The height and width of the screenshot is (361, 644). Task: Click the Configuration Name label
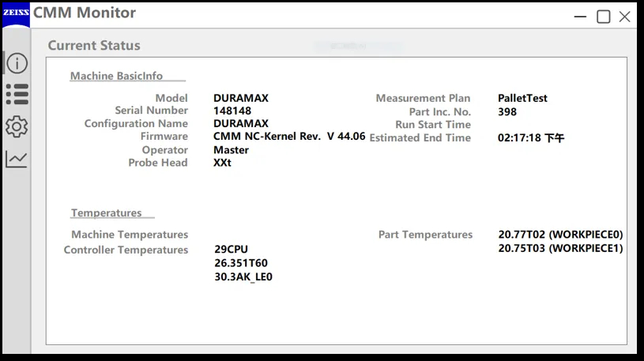136,123
